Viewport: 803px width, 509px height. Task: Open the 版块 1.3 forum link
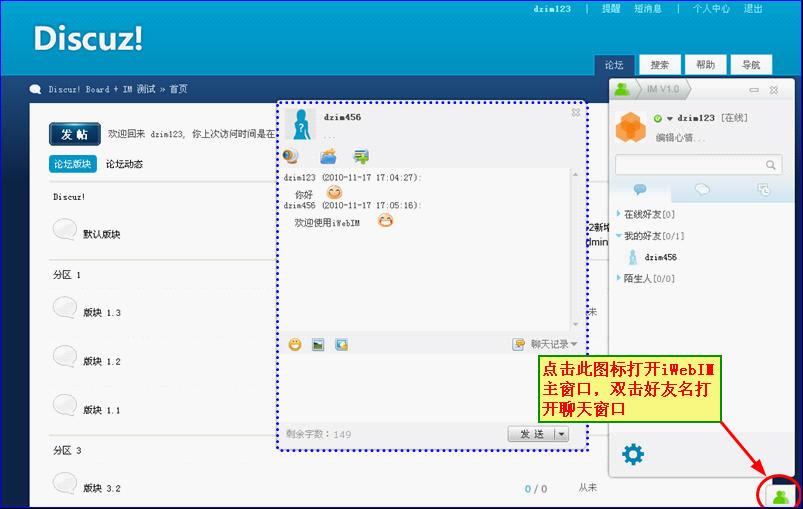(102, 313)
